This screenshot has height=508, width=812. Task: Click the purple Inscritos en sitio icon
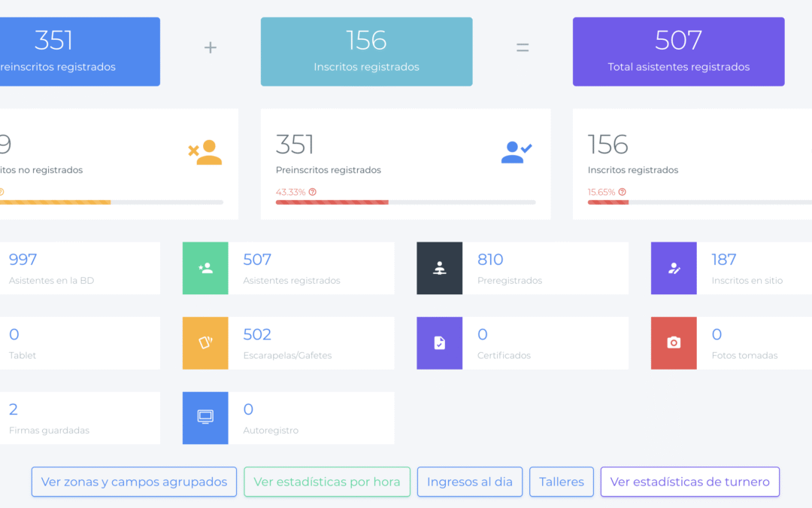point(673,268)
